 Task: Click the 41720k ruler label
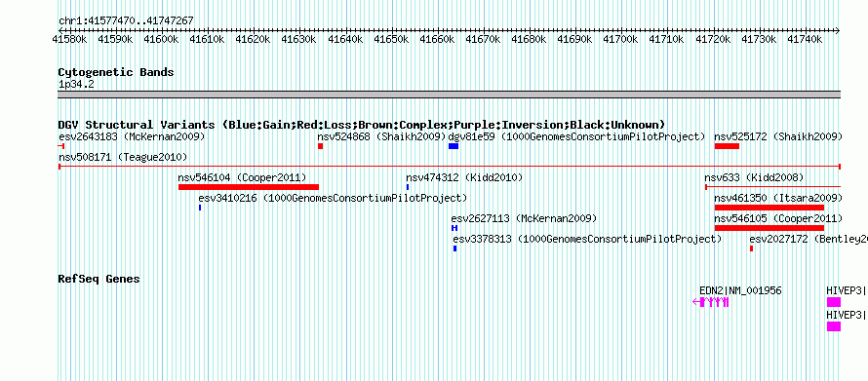tap(713, 40)
